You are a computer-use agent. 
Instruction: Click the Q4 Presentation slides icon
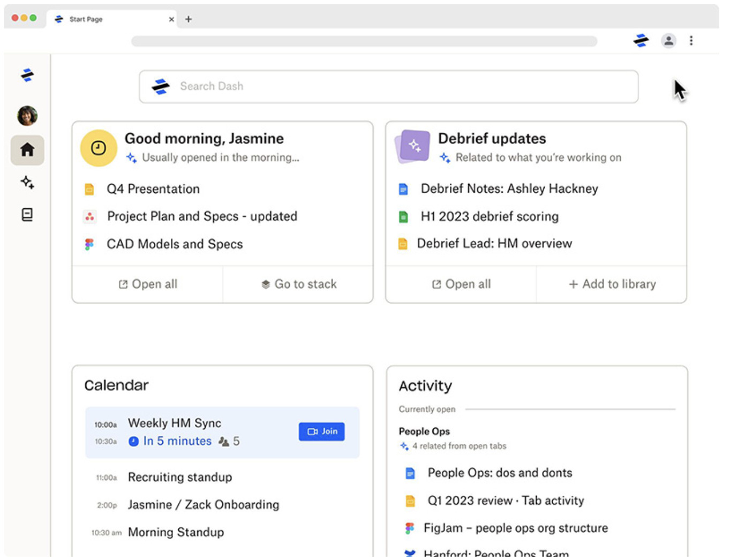(89, 189)
